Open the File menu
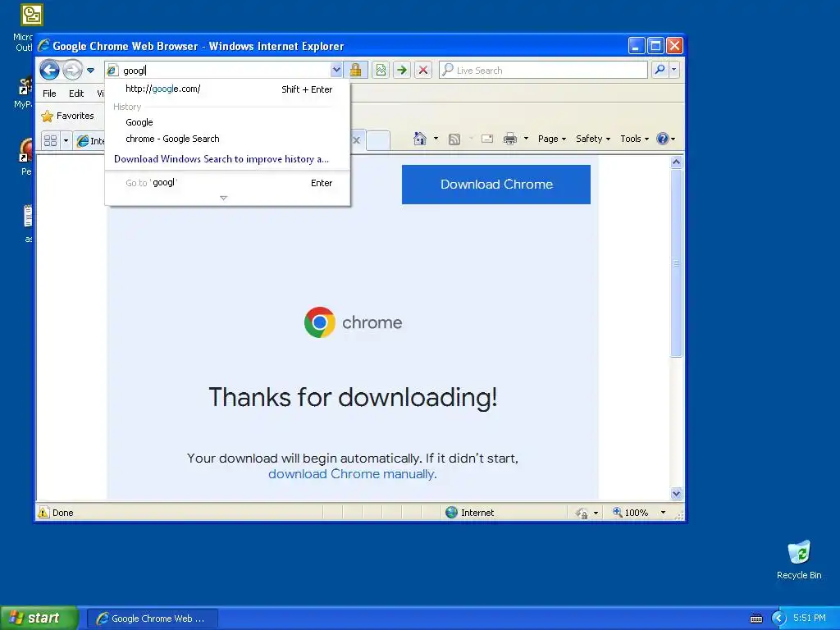Screen dimensions: 840x630 [49, 94]
